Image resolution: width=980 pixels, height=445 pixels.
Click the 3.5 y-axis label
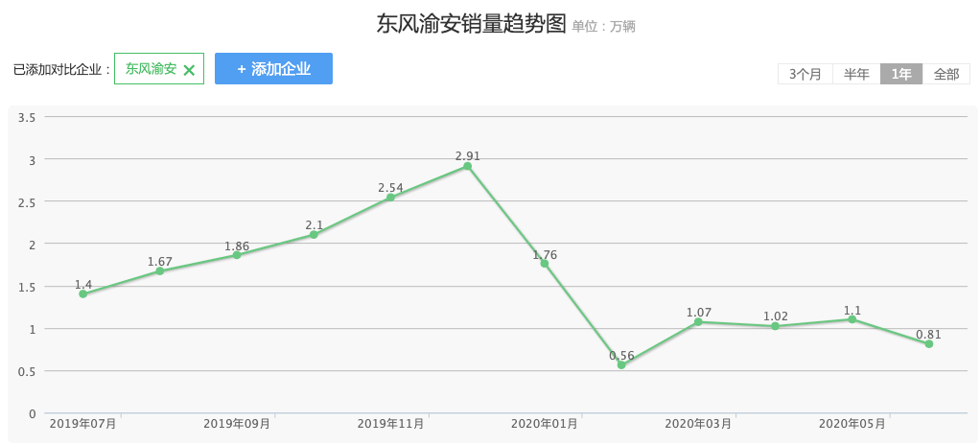(x=28, y=117)
